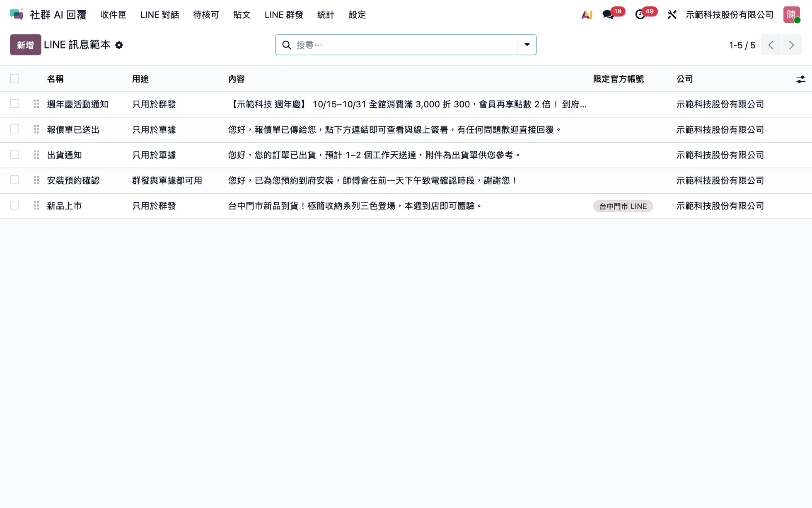Go to next page arrow
Image resolution: width=812 pixels, height=508 pixels.
point(791,45)
